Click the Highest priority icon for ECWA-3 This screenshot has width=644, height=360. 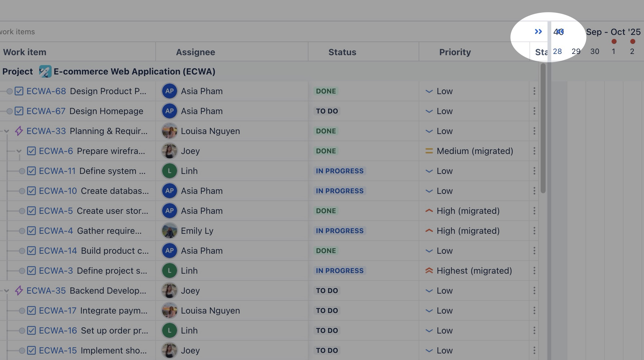(x=429, y=271)
